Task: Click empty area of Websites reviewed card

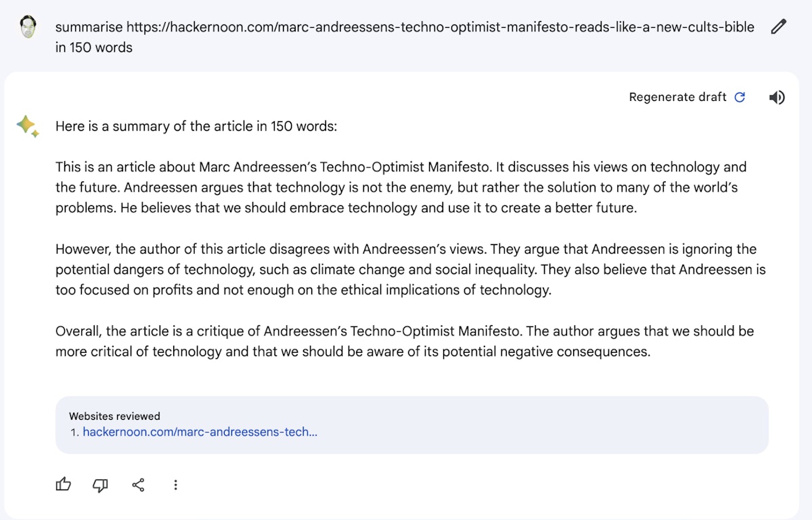Action: 541,425
